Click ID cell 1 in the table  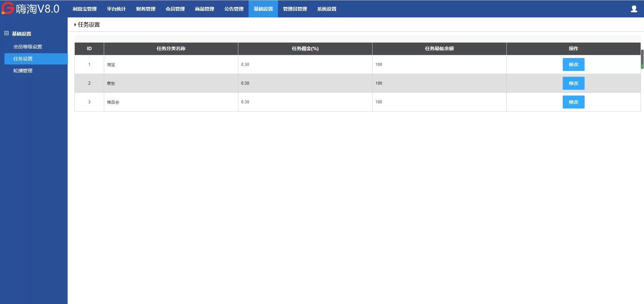point(89,64)
